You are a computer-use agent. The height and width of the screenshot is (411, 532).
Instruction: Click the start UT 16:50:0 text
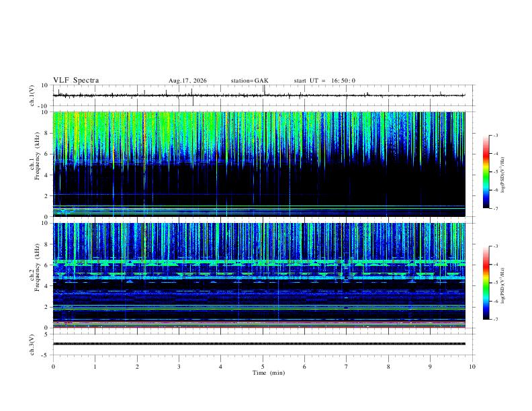[324, 81]
